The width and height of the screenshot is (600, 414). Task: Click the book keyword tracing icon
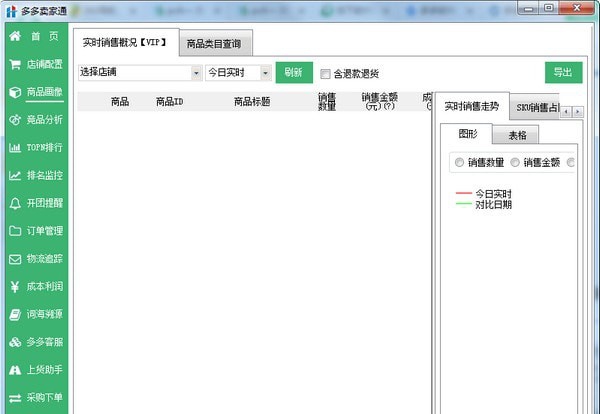click(15, 315)
